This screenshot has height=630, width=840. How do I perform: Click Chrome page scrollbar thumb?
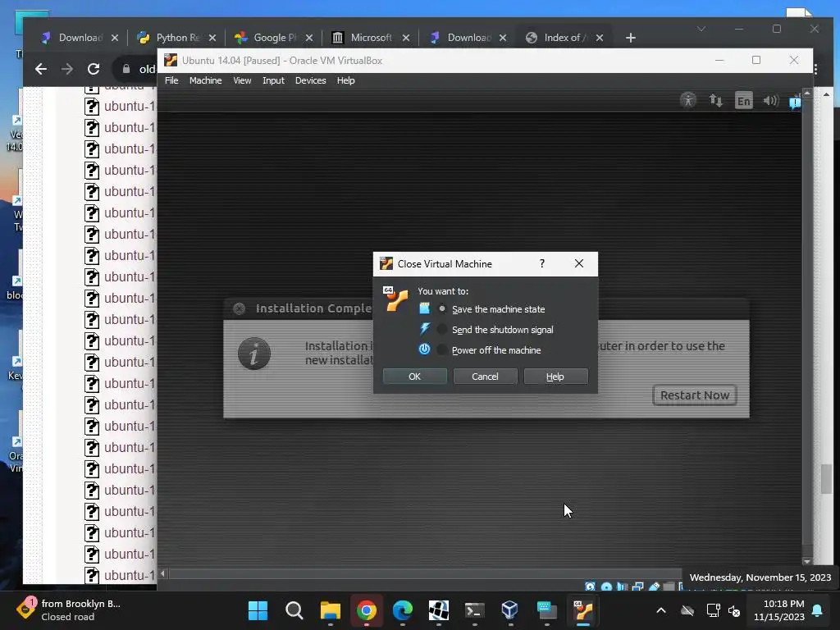[x=827, y=479]
